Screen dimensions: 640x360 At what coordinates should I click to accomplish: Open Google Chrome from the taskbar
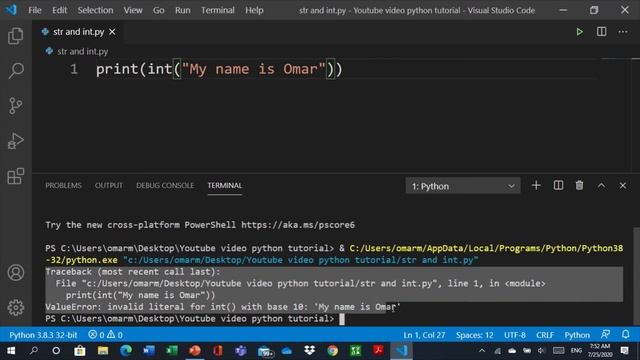click(333, 351)
